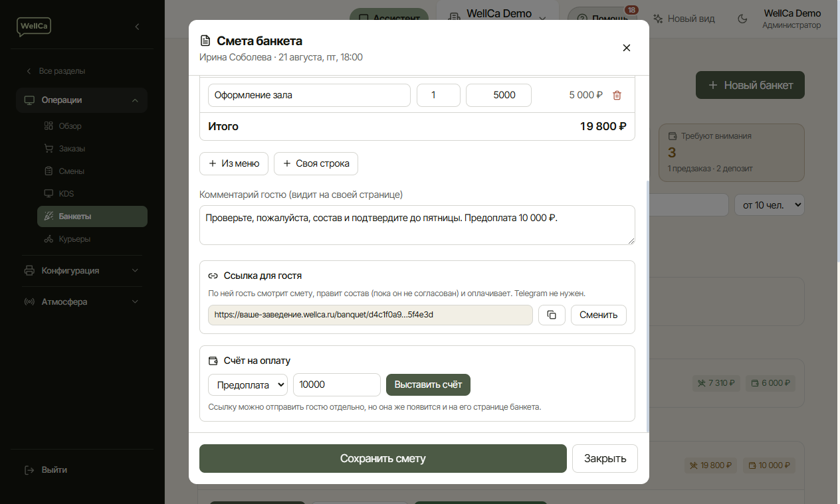Expand the Конфигурация section
This screenshot has width=840, height=504.
click(x=82, y=271)
